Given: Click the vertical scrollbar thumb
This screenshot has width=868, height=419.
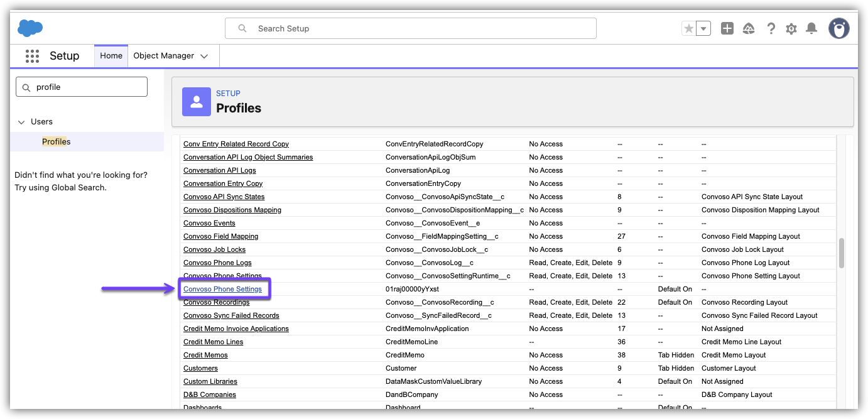Looking at the screenshot, I should pyautogui.click(x=842, y=253).
